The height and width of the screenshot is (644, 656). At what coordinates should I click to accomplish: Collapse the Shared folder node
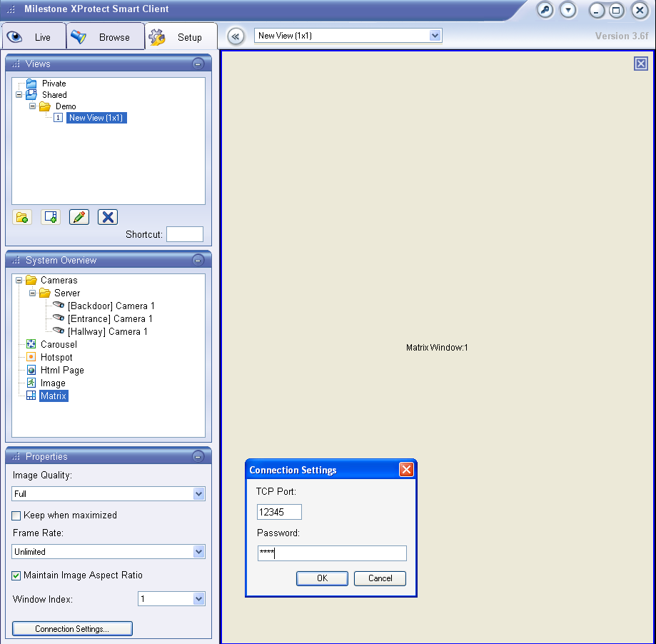tap(19, 94)
